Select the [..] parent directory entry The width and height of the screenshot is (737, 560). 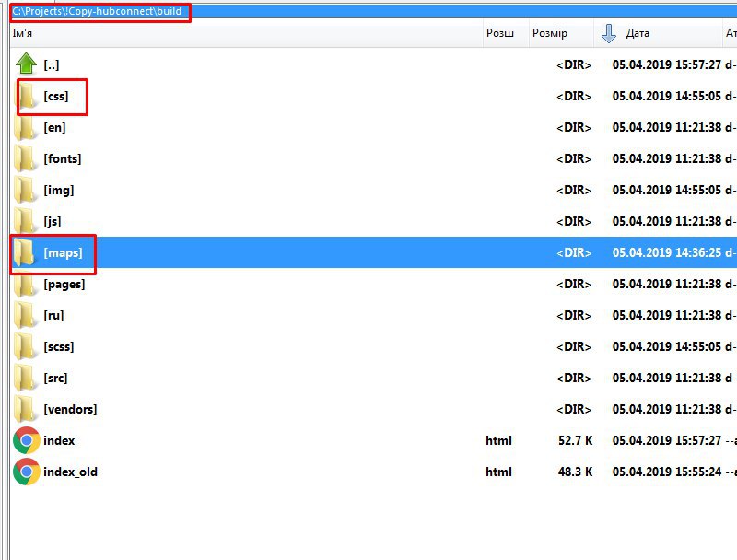click(52, 64)
